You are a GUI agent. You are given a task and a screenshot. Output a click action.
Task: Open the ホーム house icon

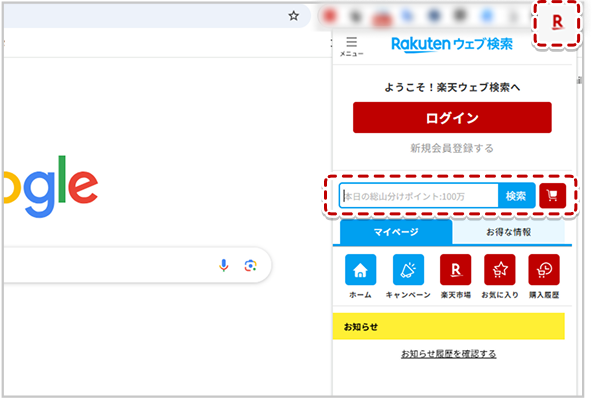[361, 270]
